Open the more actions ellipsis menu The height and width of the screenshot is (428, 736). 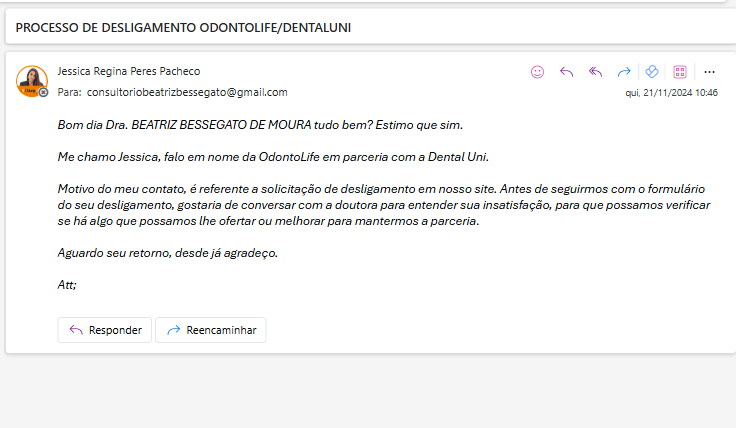(x=709, y=72)
